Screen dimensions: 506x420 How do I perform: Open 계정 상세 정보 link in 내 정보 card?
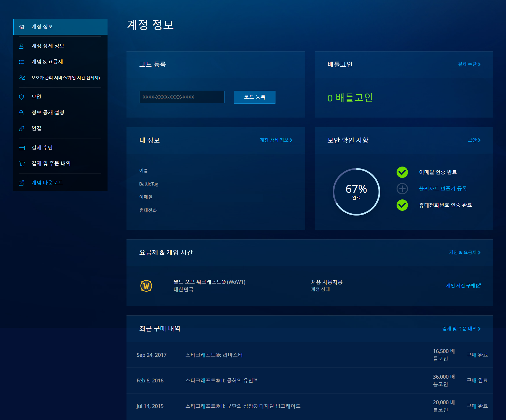pyautogui.click(x=274, y=140)
